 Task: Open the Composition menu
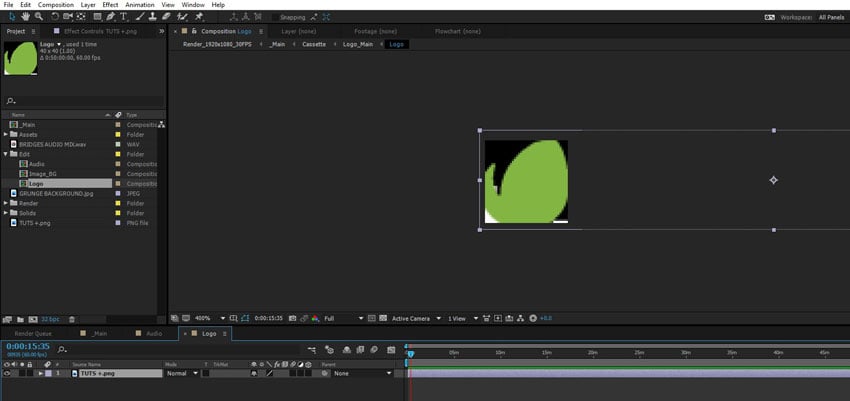(55, 5)
